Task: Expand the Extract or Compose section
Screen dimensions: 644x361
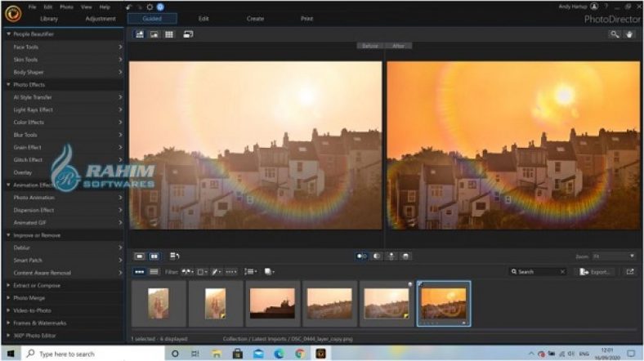Action: point(34,285)
